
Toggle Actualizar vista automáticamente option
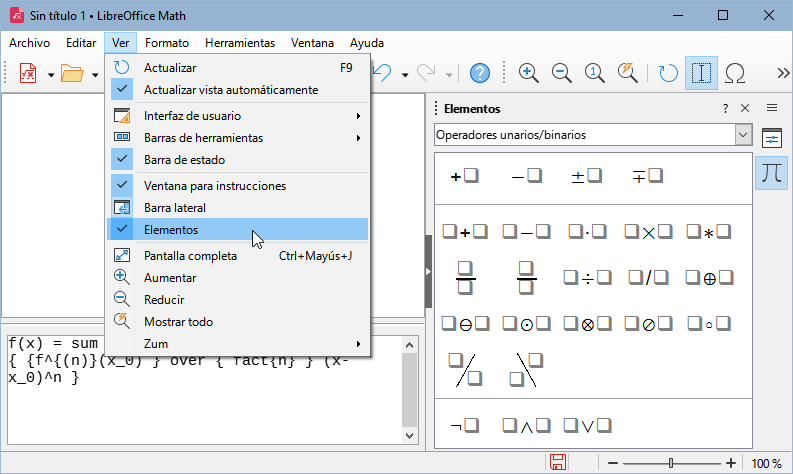click(238, 90)
